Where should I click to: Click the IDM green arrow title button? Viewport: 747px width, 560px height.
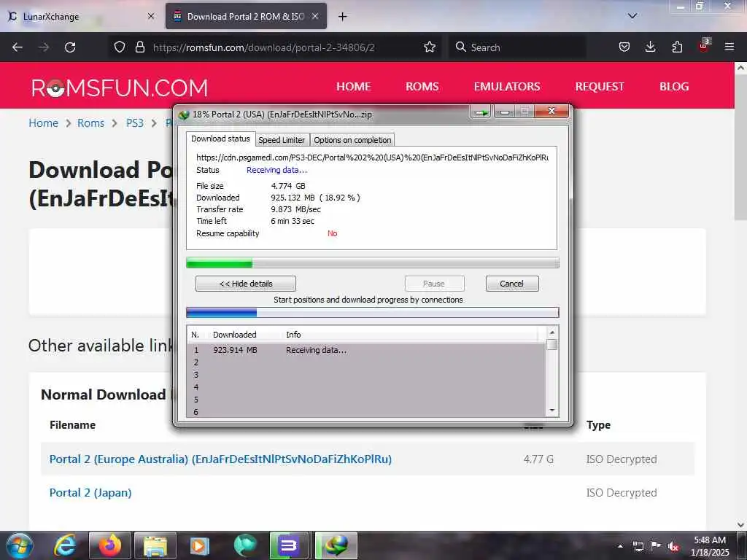point(481,112)
